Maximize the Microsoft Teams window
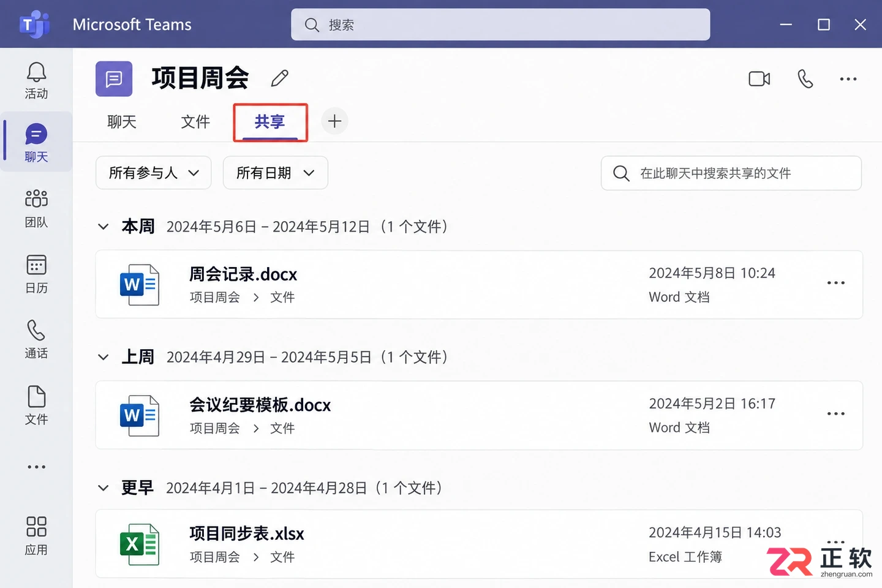Screen dimensions: 882x588 tap(824, 24)
